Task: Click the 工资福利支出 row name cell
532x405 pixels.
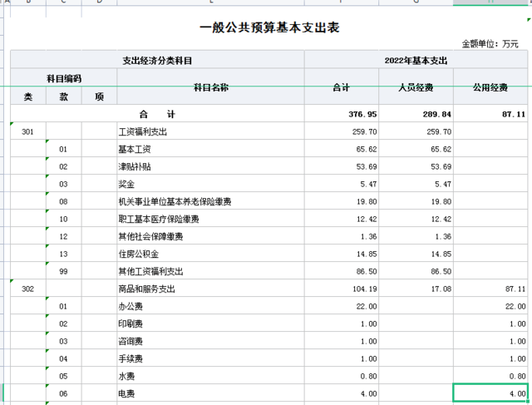Action: (210, 131)
